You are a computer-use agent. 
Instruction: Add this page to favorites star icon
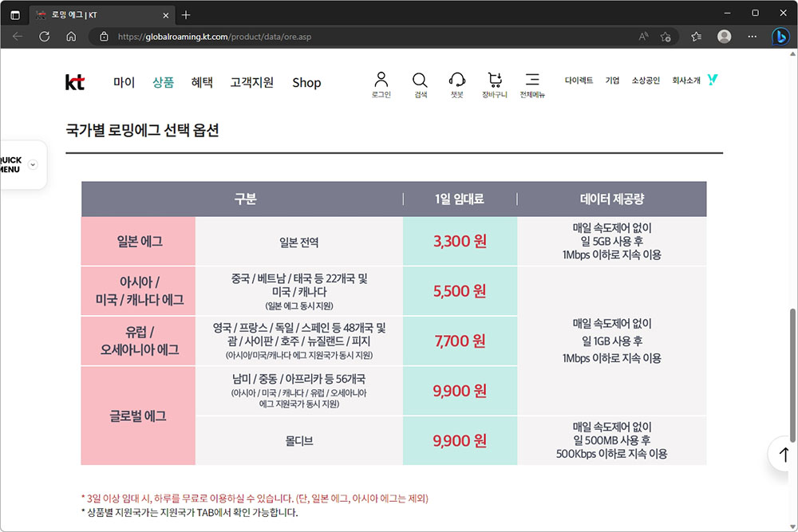point(666,37)
